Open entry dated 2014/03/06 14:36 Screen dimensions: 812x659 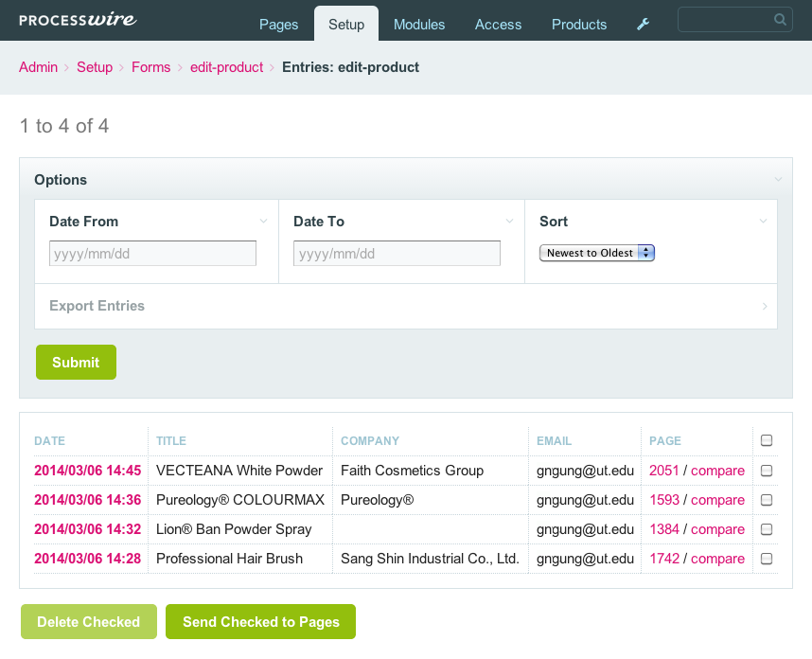(87, 500)
